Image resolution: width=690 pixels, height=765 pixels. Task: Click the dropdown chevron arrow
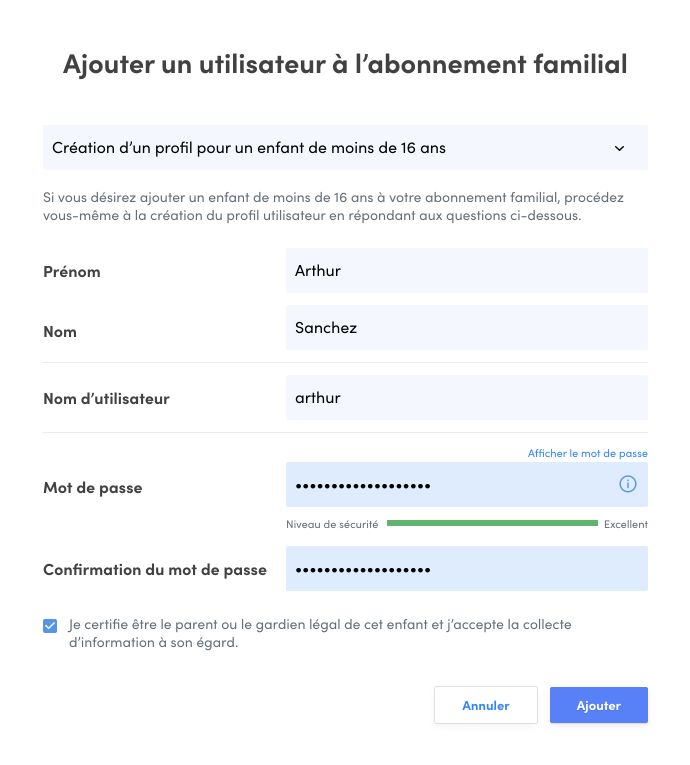[619, 148]
